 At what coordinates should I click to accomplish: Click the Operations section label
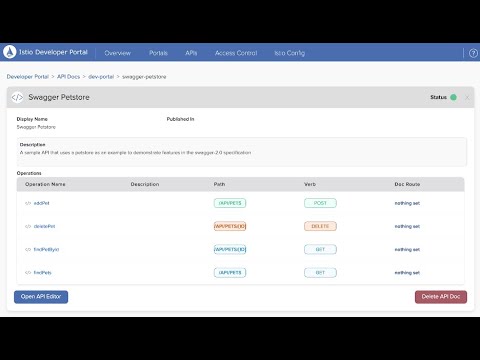(29, 173)
